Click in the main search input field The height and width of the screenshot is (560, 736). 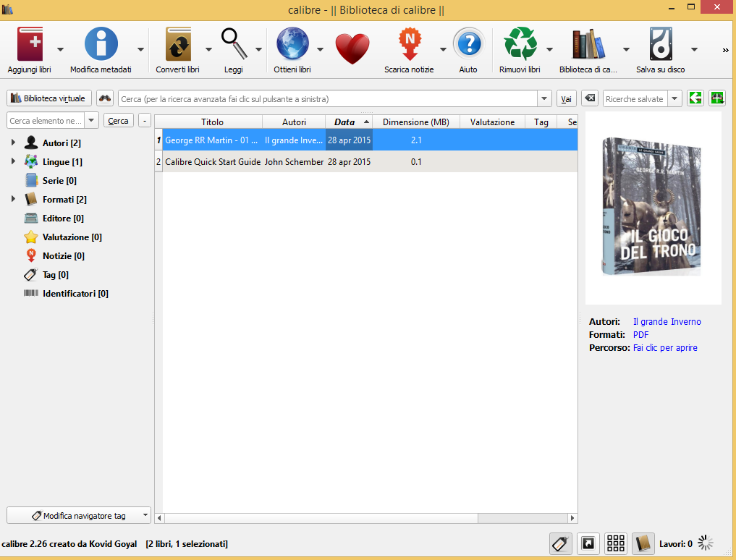point(328,98)
